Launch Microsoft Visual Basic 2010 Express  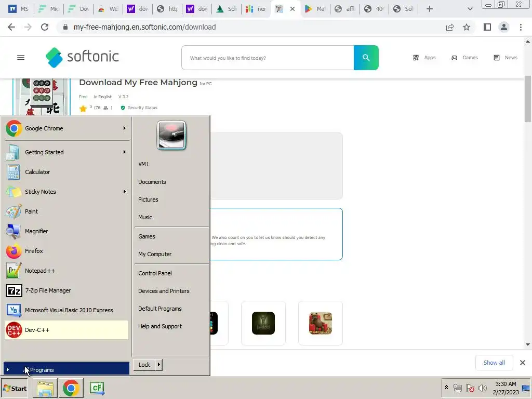(66, 310)
